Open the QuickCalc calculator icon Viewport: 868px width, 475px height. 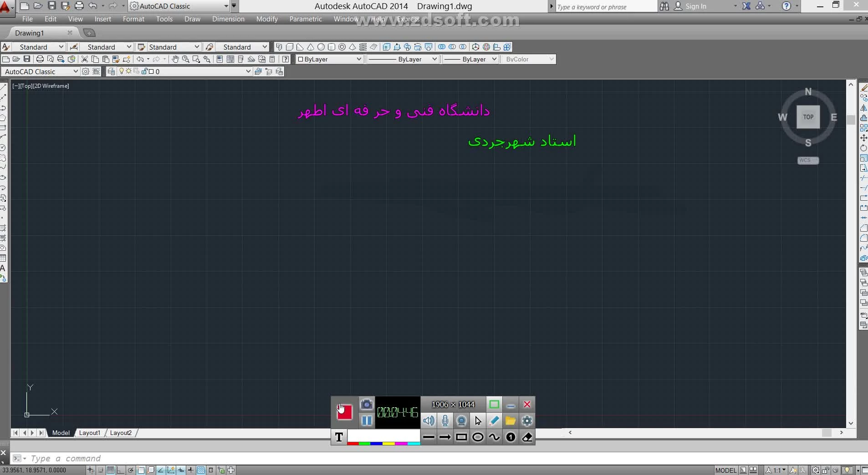(272, 59)
